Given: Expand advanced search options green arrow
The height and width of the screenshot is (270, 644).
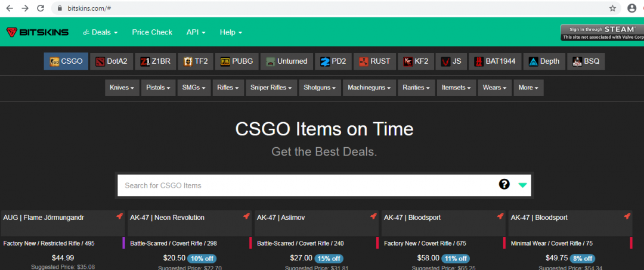Looking at the screenshot, I should point(522,185).
